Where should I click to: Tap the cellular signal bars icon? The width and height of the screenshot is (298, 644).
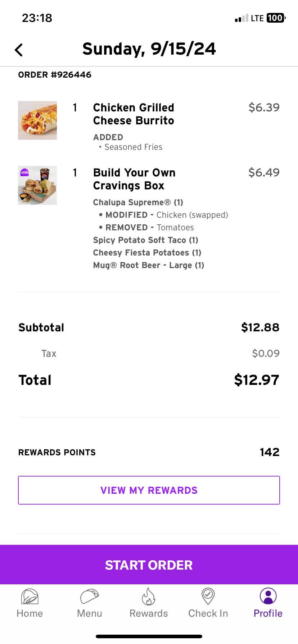241,18
